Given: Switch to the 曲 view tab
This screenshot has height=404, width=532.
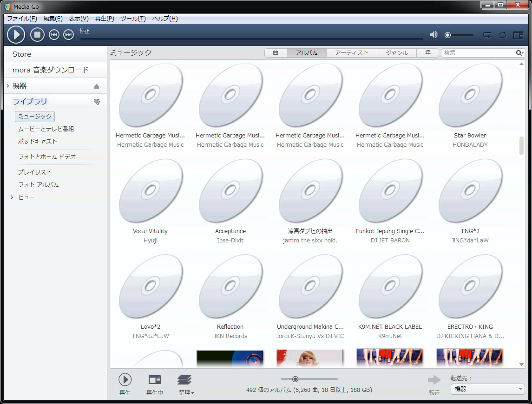Looking at the screenshot, I should (276, 53).
